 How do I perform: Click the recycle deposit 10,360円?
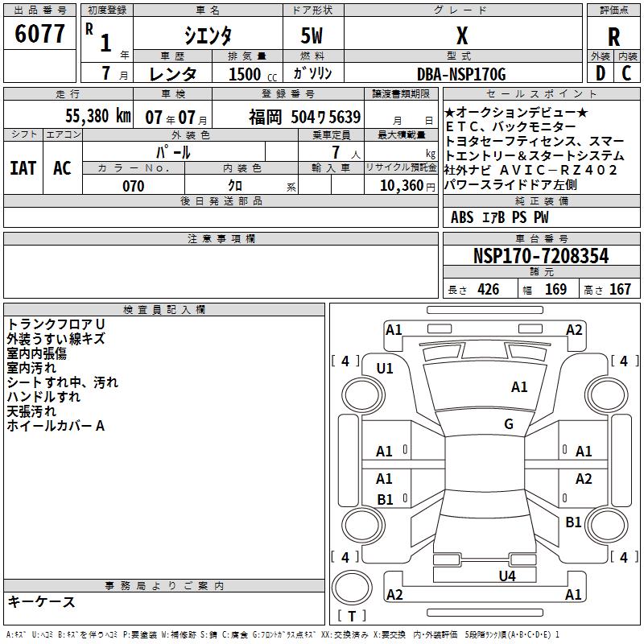[x=407, y=186]
